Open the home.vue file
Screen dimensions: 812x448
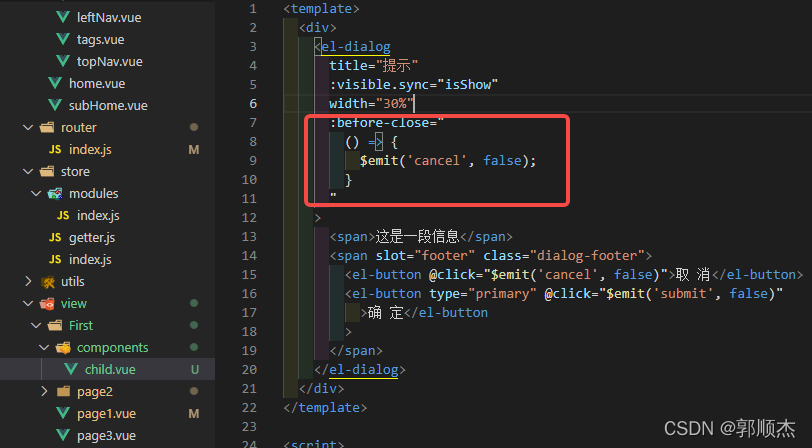click(96, 83)
